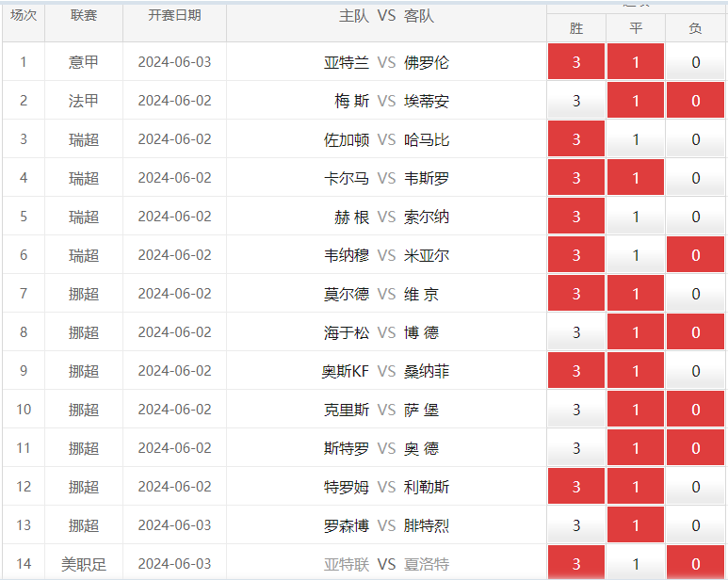Screen dimensions: 728x580
Task: Toggle 负 (0) for match 14 亚特联 vs 夏洛特
Action: [695, 562]
